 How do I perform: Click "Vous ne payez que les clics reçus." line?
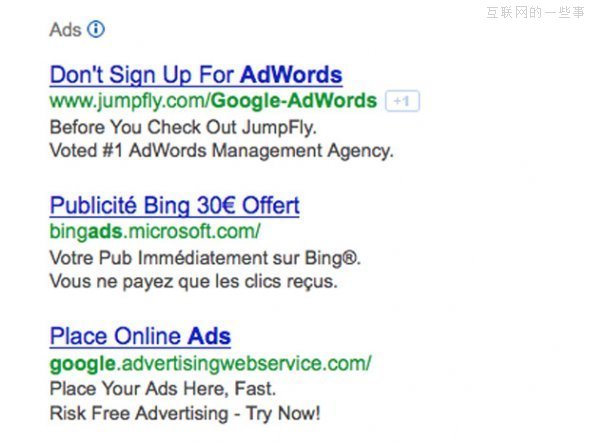tap(193, 282)
